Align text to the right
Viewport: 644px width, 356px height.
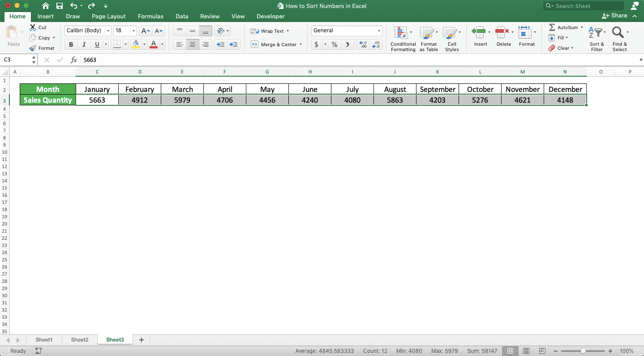206,44
